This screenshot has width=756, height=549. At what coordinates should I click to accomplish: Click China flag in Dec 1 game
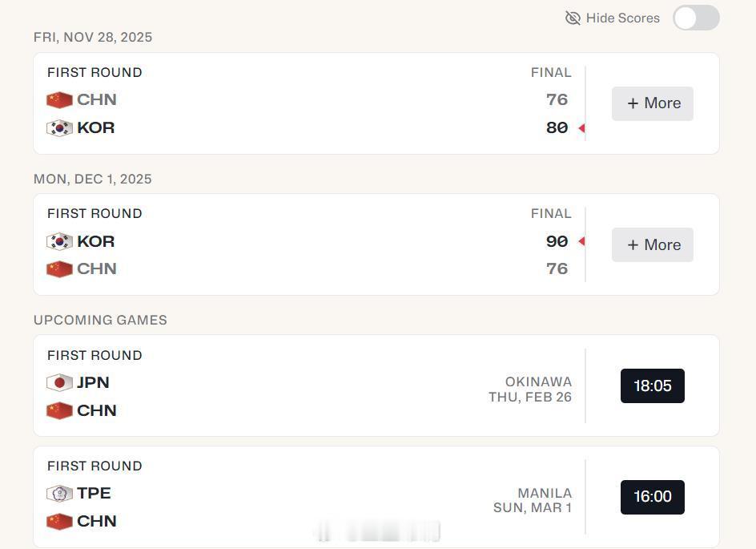tap(59, 268)
